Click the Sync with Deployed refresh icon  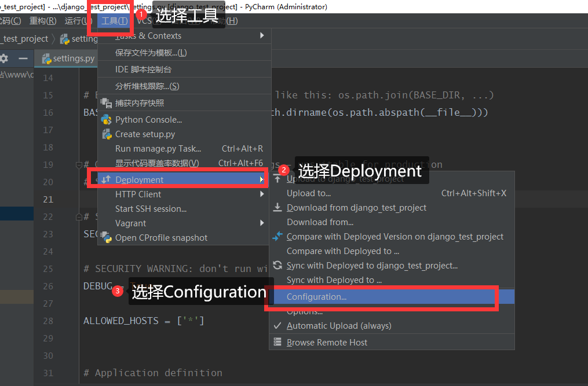pos(277,266)
